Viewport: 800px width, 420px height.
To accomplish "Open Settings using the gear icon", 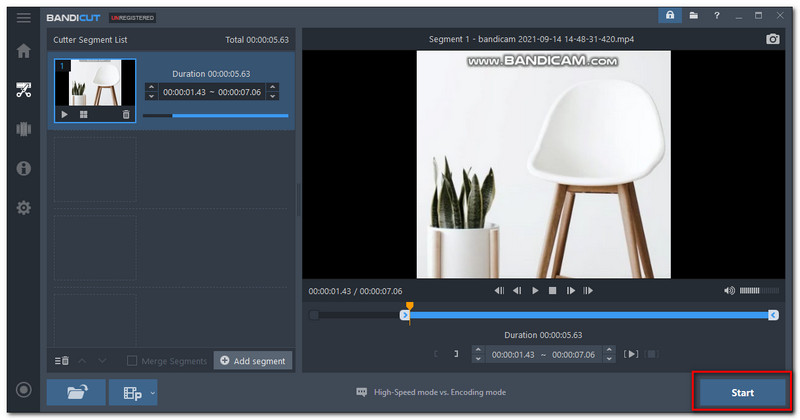I will [23, 208].
